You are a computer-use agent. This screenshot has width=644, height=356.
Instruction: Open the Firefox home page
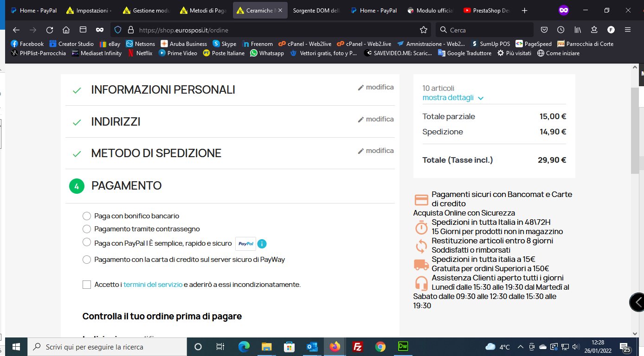point(66,30)
